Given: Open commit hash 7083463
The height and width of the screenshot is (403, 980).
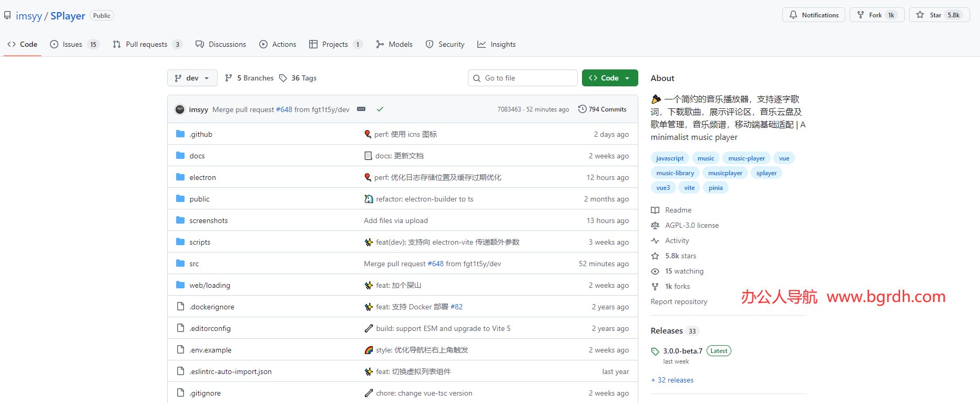Looking at the screenshot, I should coord(509,109).
